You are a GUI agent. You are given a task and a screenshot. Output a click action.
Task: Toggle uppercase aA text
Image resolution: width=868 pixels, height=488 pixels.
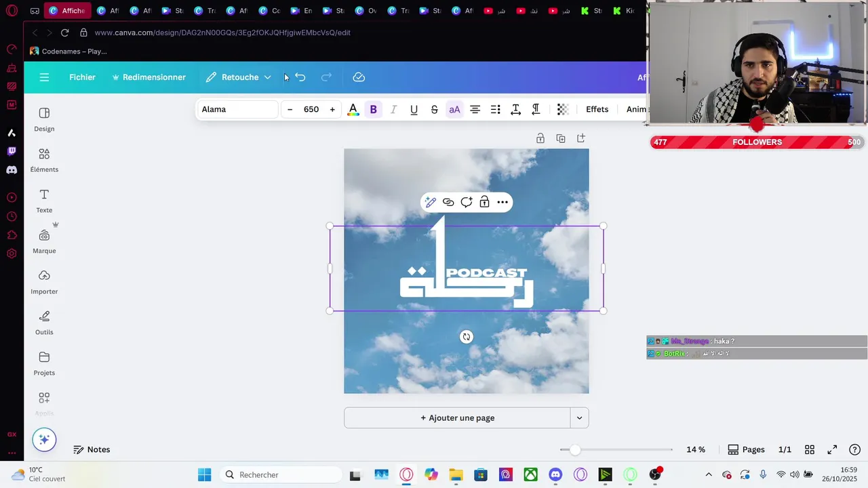(454, 109)
